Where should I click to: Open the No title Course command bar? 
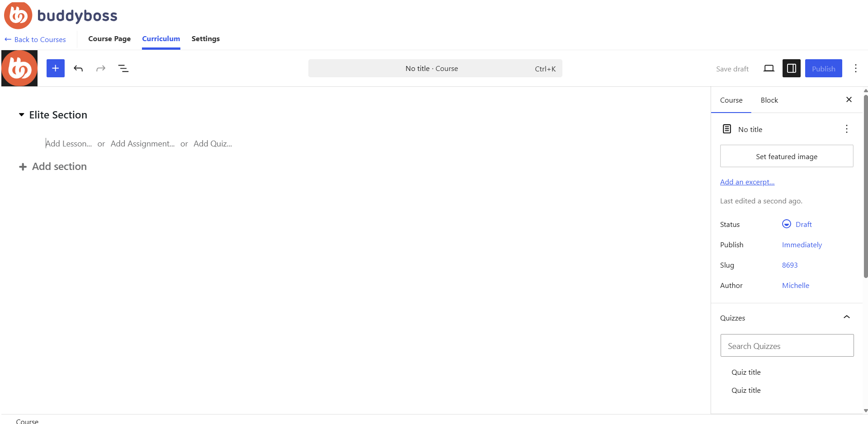coord(435,68)
